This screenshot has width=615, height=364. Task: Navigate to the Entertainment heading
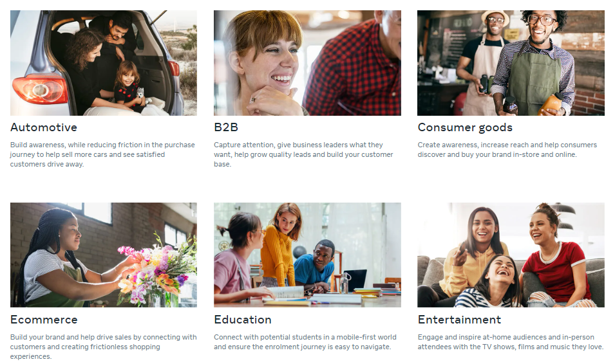pos(459,320)
